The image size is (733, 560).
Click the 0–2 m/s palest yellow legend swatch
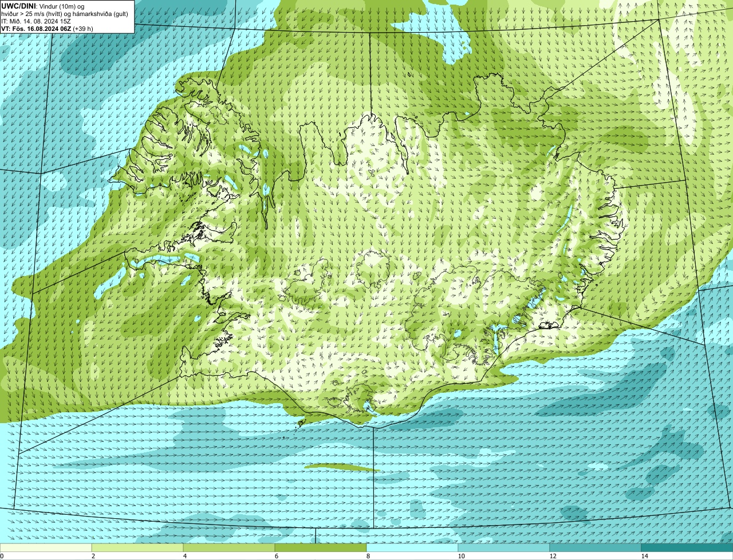coord(46,547)
